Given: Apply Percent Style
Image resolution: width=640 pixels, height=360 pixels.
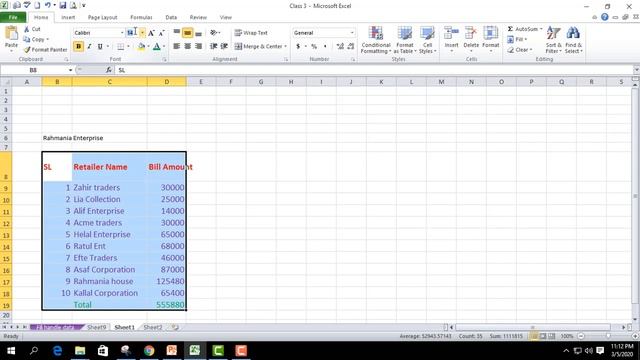Looking at the screenshot, I should click(x=314, y=47).
